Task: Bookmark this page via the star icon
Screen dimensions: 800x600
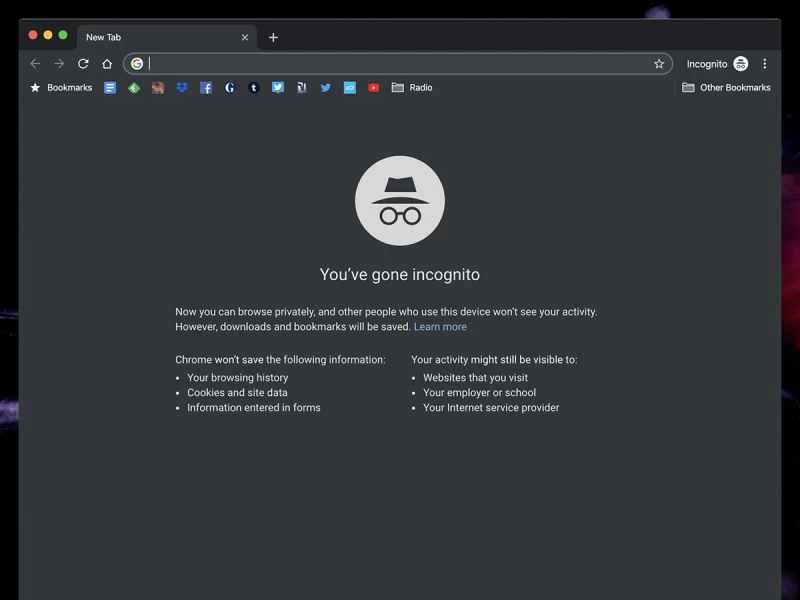Action: coord(659,63)
